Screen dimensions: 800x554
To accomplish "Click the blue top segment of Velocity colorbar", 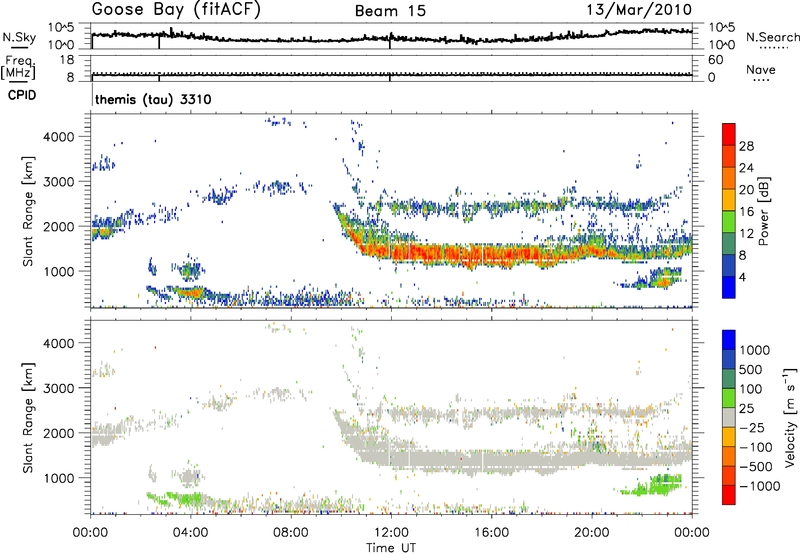I will coord(729,340).
